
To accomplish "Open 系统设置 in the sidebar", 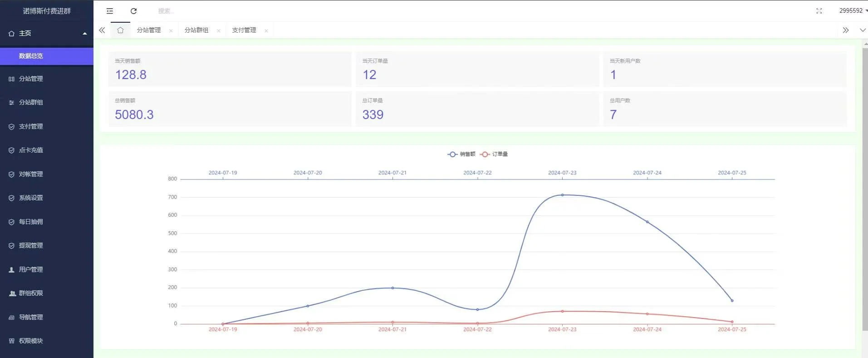I will pyautogui.click(x=47, y=198).
